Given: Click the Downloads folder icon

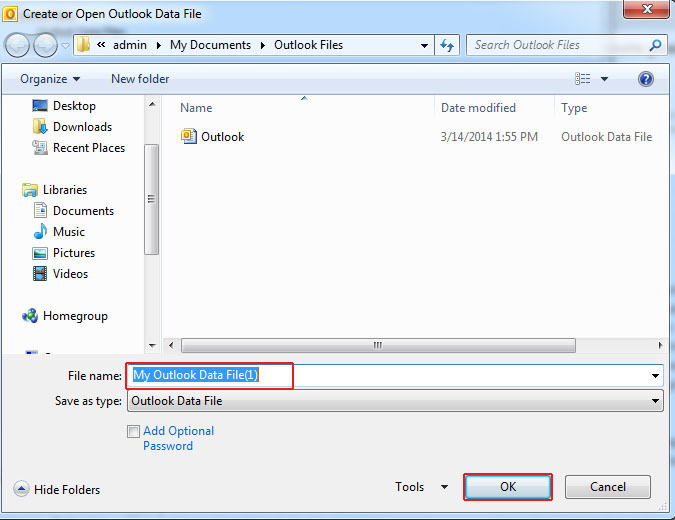Looking at the screenshot, I should click(40, 127).
